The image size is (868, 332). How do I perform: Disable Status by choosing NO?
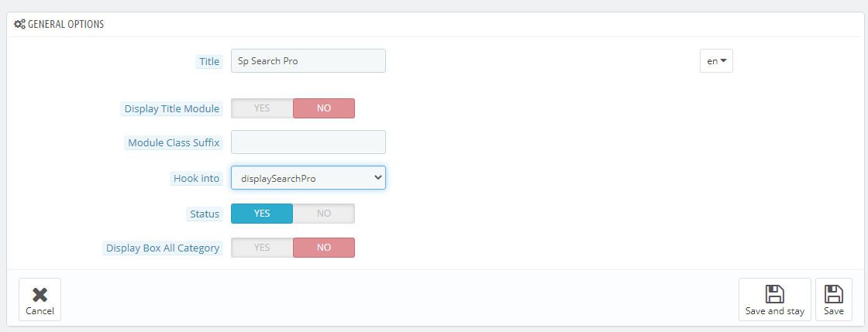click(324, 214)
